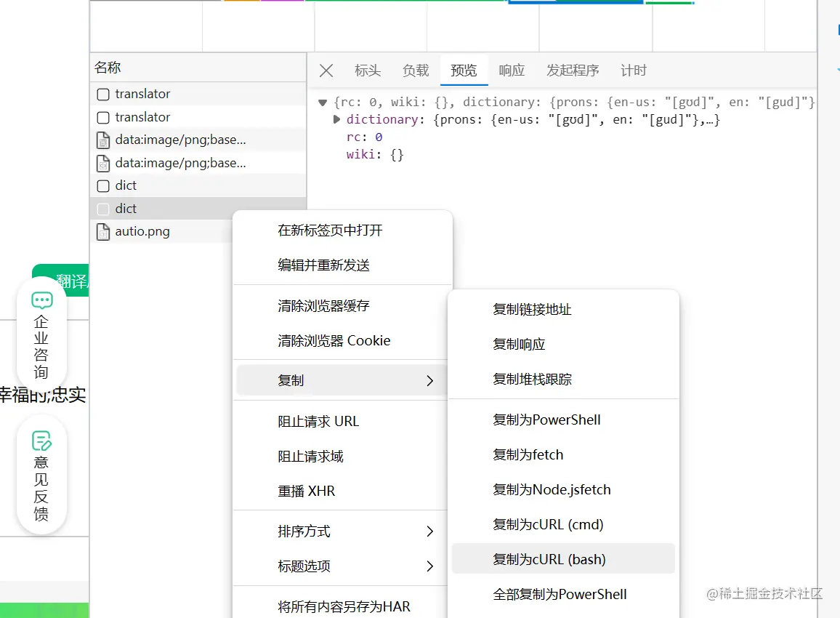The width and height of the screenshot is (840, 618).
Task: Open the 发起程序 tab
Action: pyautogui.click(x=573, y=71)
